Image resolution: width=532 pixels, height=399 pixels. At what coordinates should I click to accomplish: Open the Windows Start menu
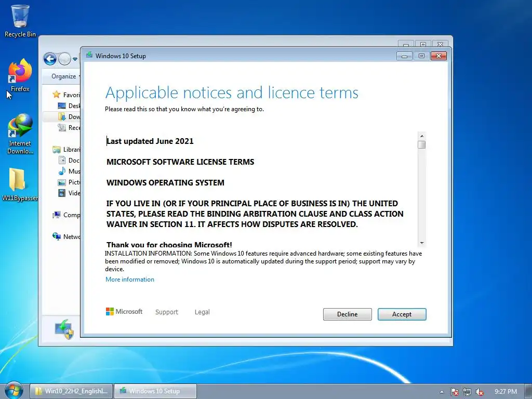click(14, 391)
